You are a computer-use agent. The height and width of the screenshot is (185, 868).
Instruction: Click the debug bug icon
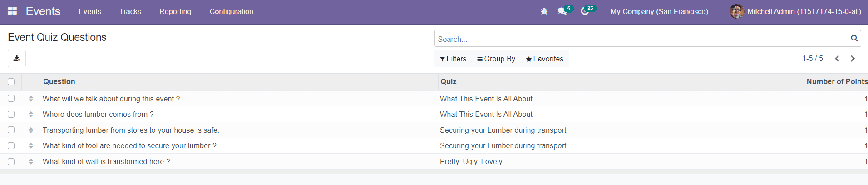click(x=544, y=11)
